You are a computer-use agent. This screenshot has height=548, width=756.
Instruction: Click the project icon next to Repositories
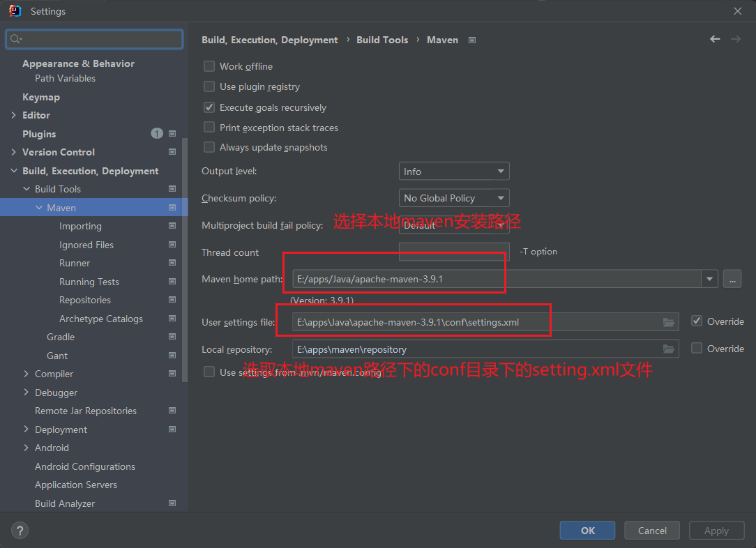tap(172, 300)
